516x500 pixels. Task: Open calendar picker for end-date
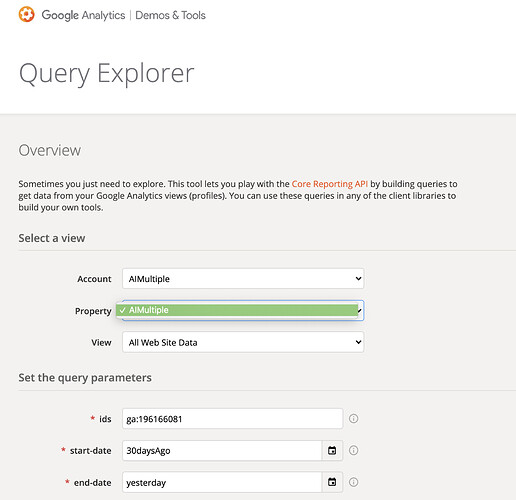pos(332,482)
